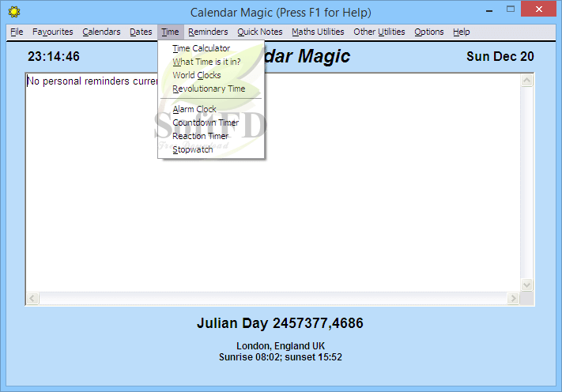Image resolution: width=562 pixels, height=392 pixels.
Task: Open the Help menu
Action: coord(462,32)
